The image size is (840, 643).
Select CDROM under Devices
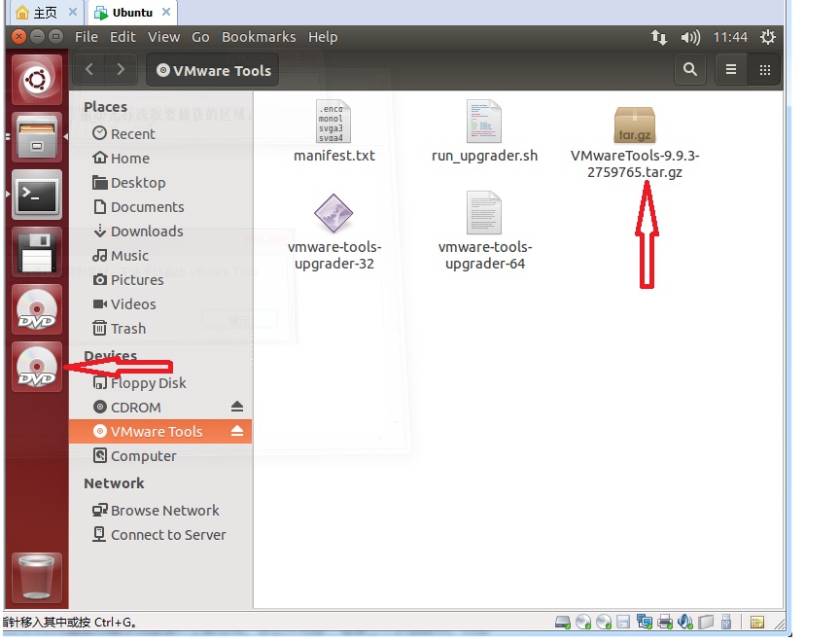click(160, 407)
